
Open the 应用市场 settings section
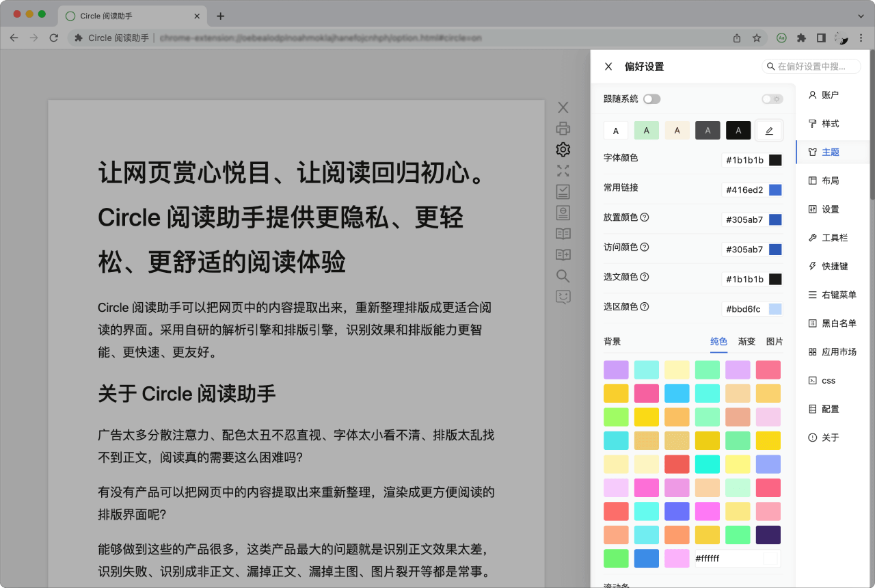pyautogui.click(x=838, y=352)
